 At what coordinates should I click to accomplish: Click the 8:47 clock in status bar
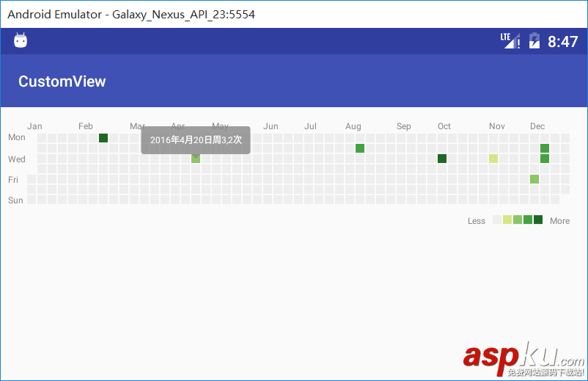pos(562,42)
